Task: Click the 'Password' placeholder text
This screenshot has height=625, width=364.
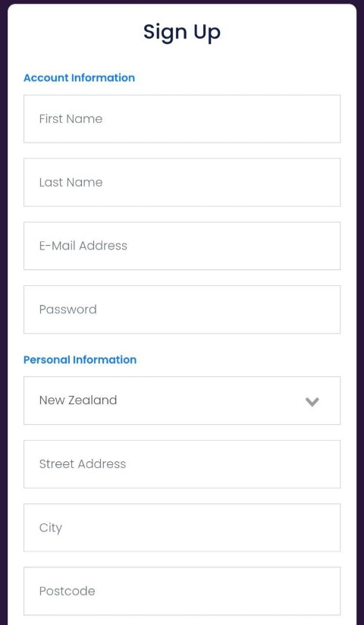Action: tap(67, 309)
